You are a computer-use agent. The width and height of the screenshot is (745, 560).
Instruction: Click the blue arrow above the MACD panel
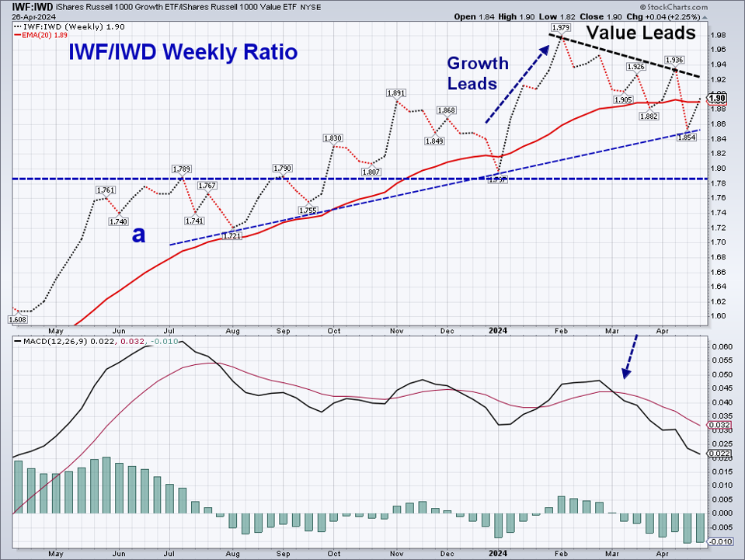tap(631, 356)
